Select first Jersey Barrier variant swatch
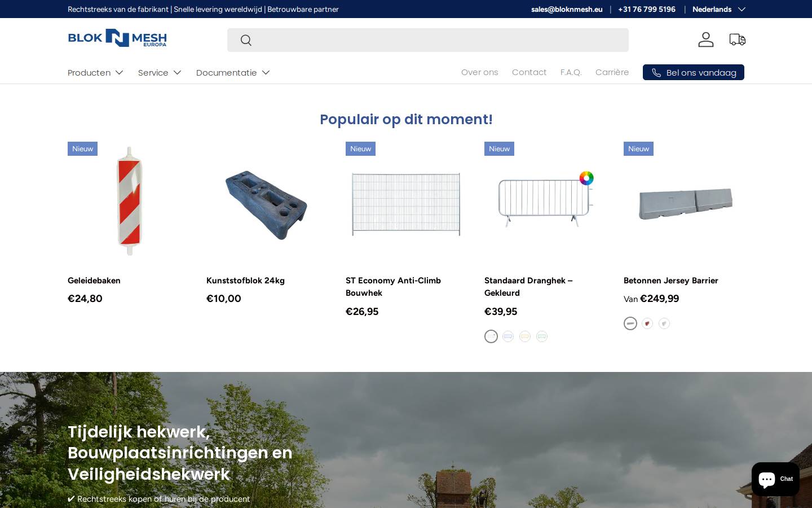This screenshot has height=508, width=812. pos(630,323)
